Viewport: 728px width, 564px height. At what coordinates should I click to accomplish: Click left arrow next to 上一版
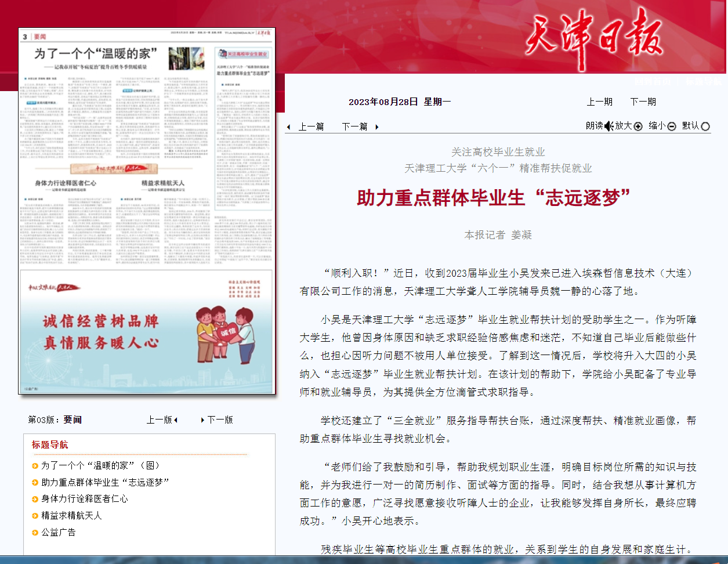pos(176,420)
